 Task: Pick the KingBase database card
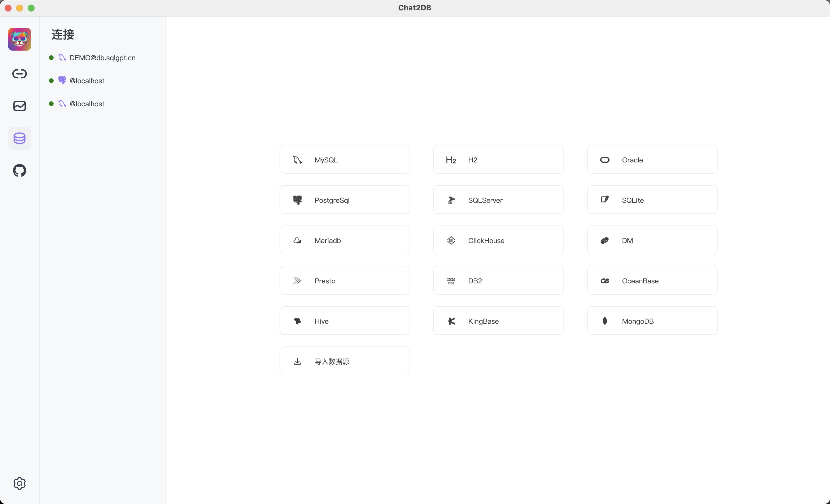point(498,321)
